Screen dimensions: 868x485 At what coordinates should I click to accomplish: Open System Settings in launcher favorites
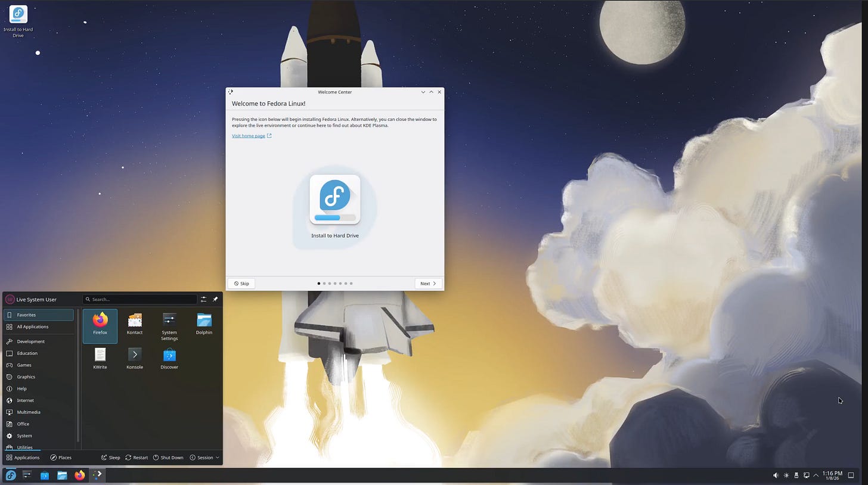tap(169, 327)
